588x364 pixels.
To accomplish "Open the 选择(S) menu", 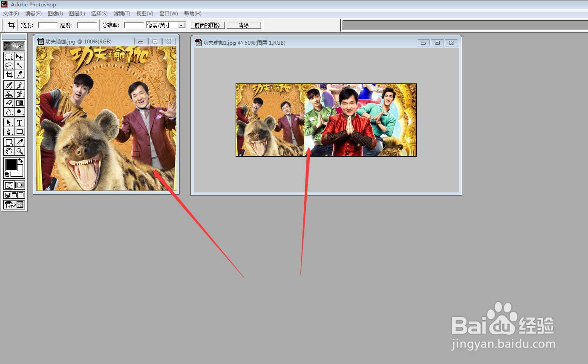I will [x=99, y=14].
